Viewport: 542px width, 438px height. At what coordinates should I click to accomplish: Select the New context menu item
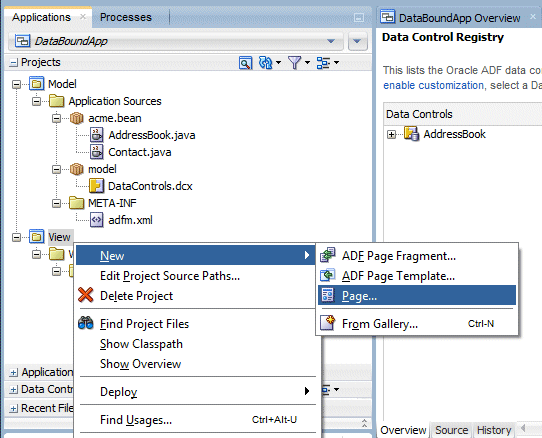click(x=196, y=255)
